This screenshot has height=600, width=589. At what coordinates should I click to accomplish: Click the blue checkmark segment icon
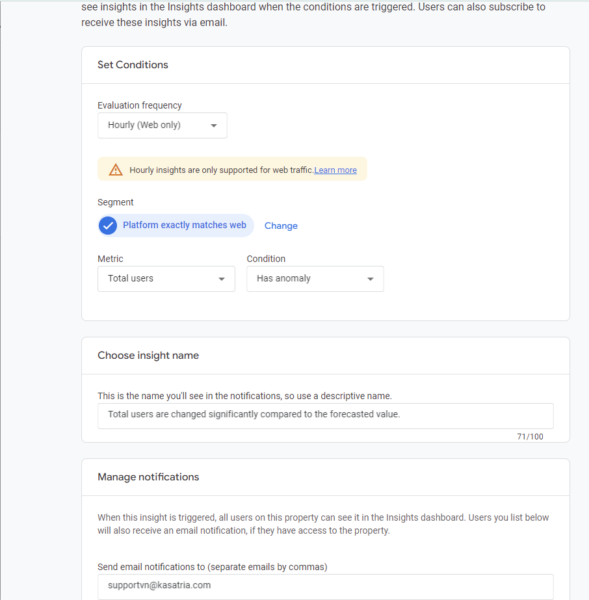pyautogui.click(x=108, y=225)
